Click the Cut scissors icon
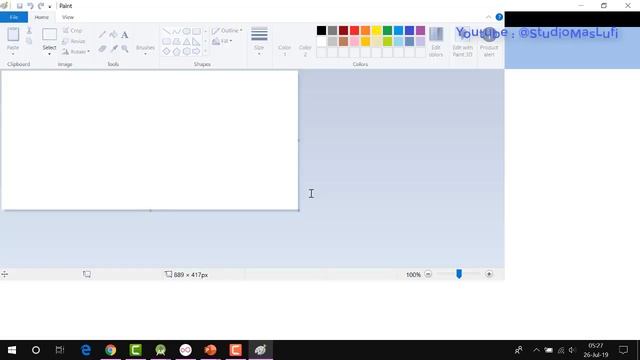640x360 pixels. coord(29,31)
